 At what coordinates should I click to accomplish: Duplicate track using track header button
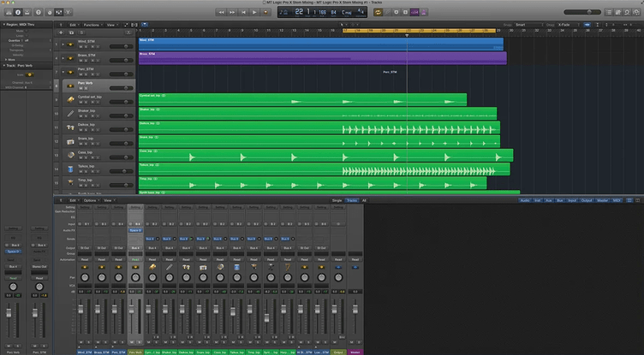click(x=71, y=33)
